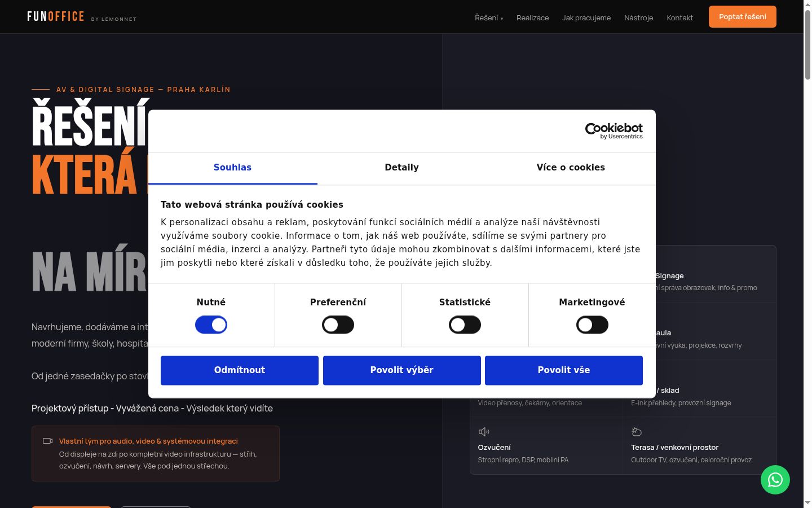The height and width of the screenshot is (508, 812).
Task: Open the Ozvučení solution card
Action: tap(546, 446)
